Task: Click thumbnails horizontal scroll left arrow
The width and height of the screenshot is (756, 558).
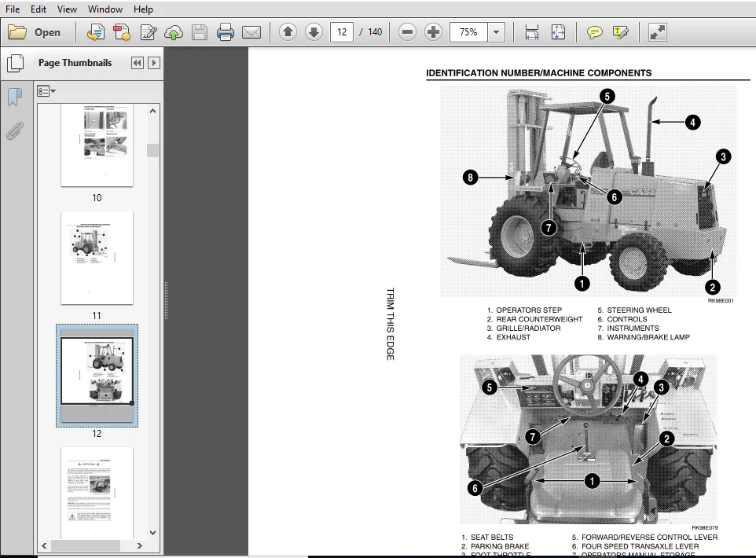Action: [x=44, y=546]
